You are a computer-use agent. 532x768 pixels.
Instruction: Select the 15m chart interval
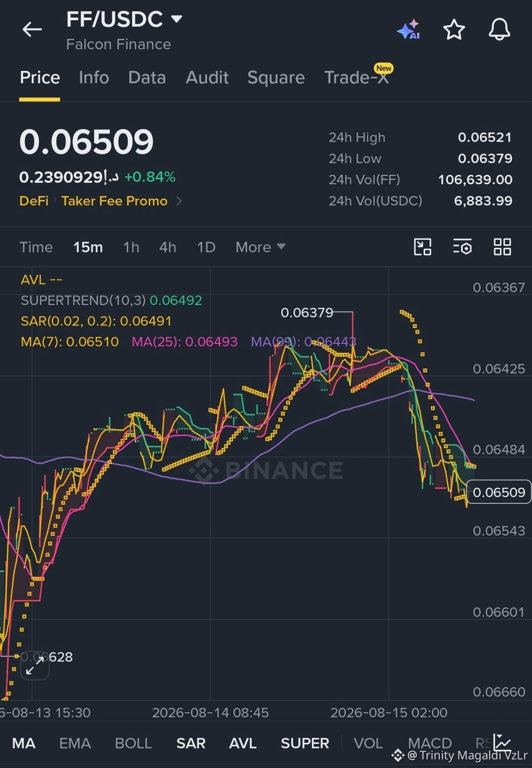tap(88, 247)
